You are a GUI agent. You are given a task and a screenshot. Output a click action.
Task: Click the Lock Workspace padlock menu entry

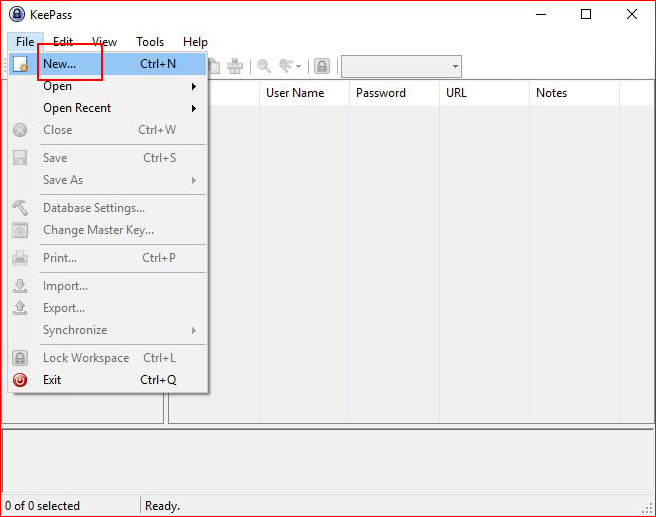click(108, 358)
